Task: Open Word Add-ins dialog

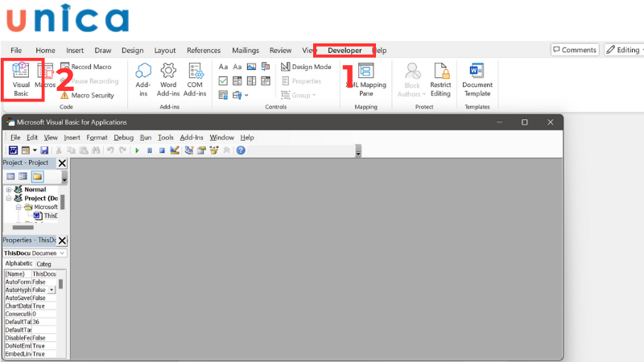Action: (168, 80)
